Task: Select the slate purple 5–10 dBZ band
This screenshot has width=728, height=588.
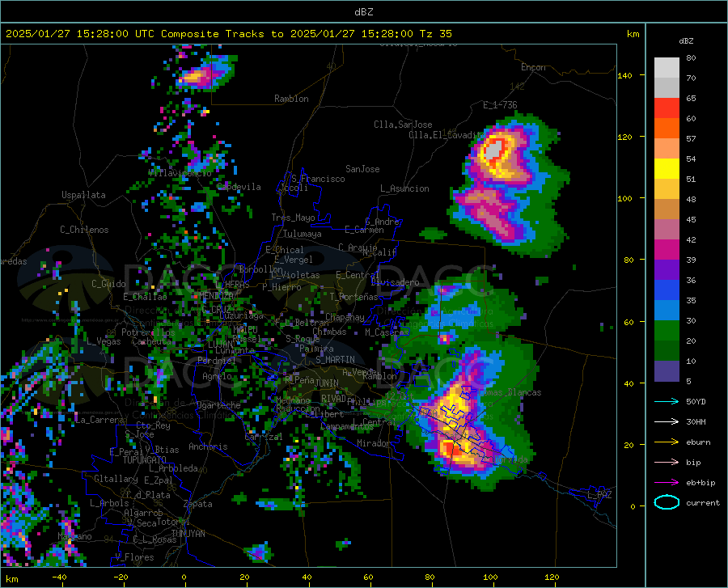Action: coord(667,371)
